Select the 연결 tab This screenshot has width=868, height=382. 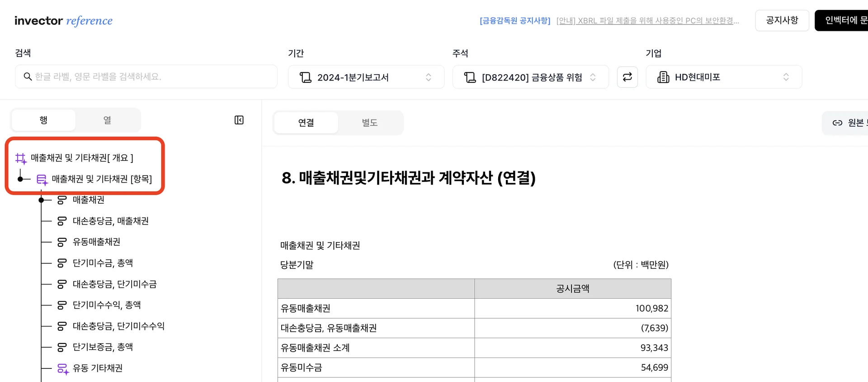(306, 123)
